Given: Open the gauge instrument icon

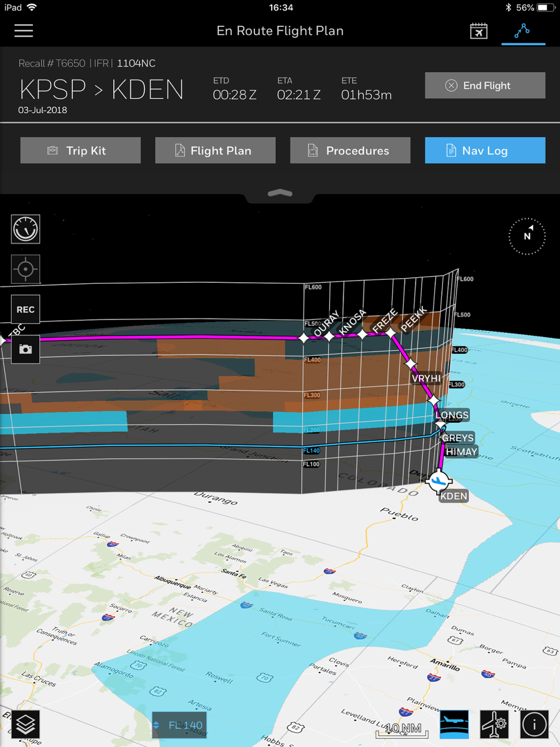Looking at the screenshot, I should (x=26, y=229).
